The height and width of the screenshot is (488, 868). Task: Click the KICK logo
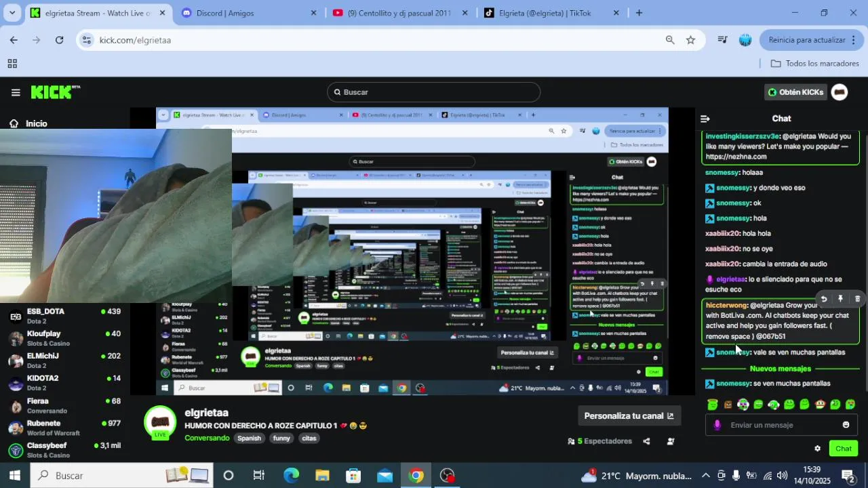(x=56, y=92)
